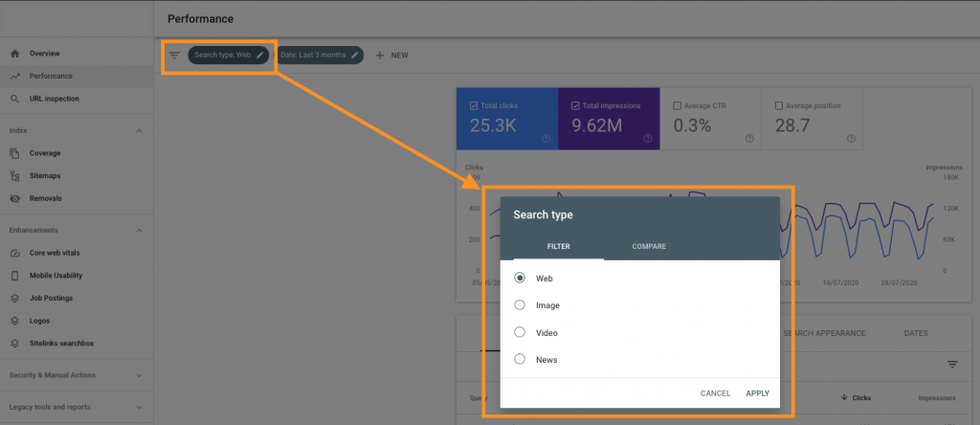
Task: Toggle the Total impressions checkbox
Action: (575, 105)
